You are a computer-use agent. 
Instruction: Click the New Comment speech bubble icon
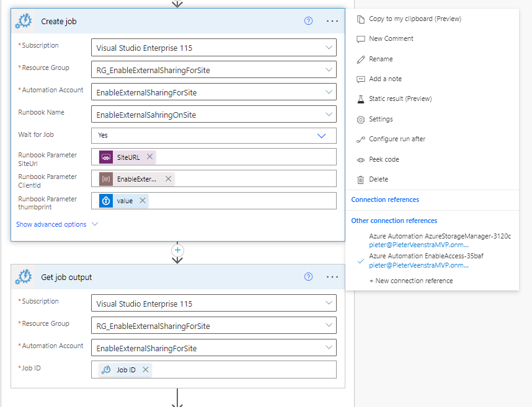(x=361, y=39)
